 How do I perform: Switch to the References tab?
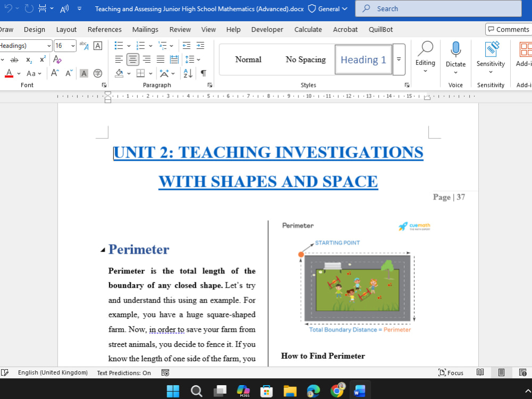point(104,29)
